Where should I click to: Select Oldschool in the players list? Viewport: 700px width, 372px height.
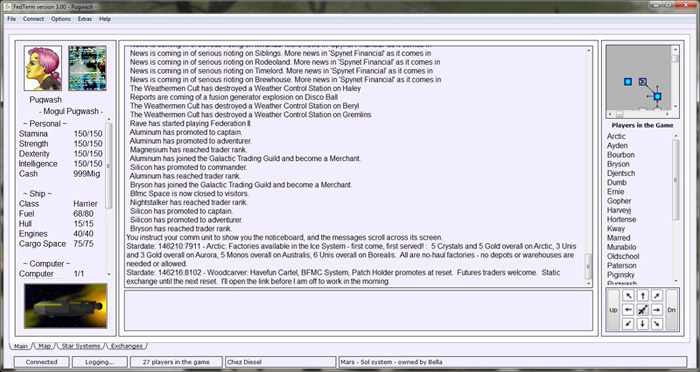point(623,256)
